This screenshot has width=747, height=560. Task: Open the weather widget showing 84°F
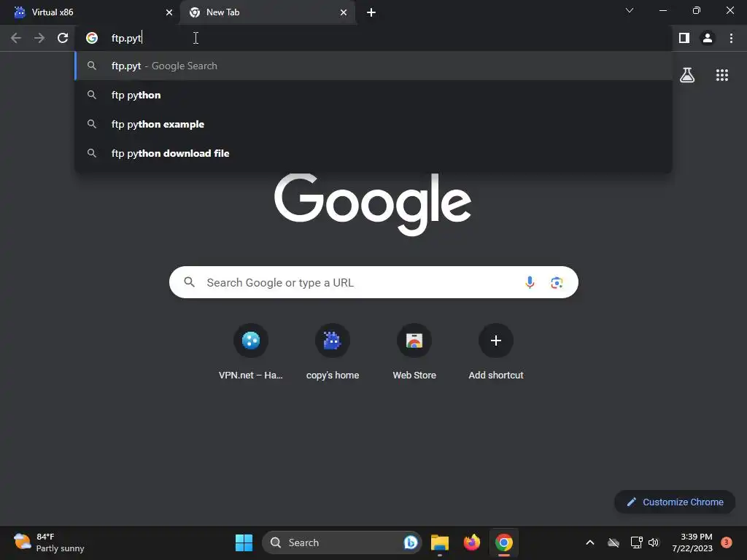pos(49,542)
